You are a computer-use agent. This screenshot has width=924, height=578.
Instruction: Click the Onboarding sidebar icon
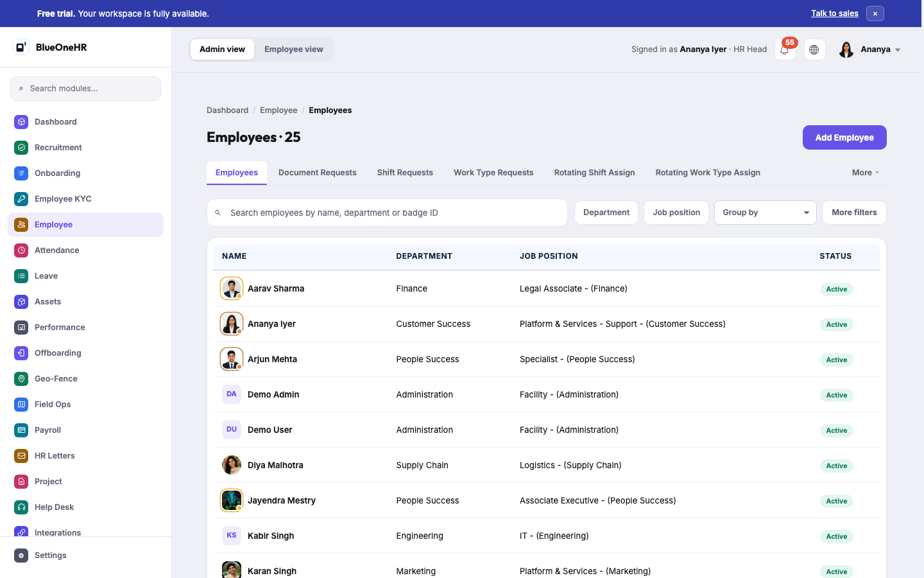(x=21, y=173)
